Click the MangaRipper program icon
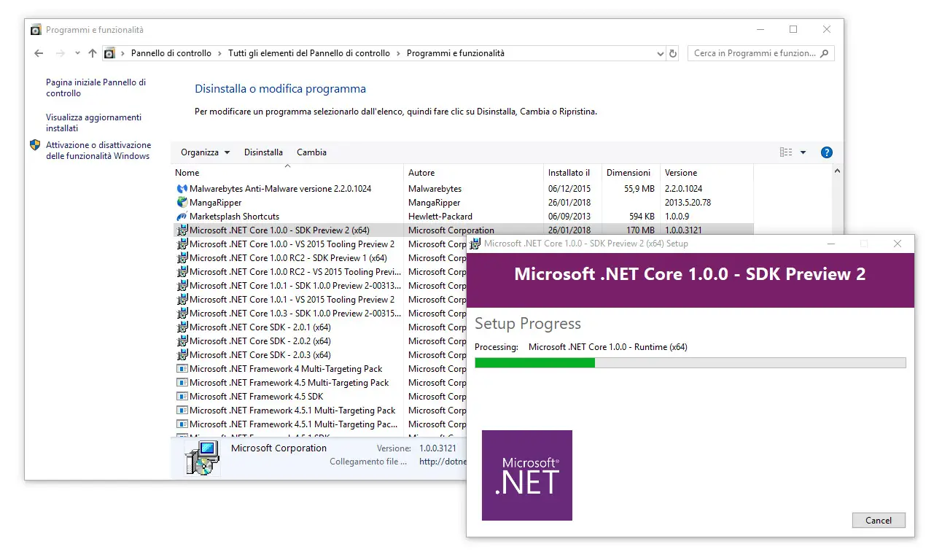The width and height of the screenshot is (934, 560). click(x=182, y=203)
